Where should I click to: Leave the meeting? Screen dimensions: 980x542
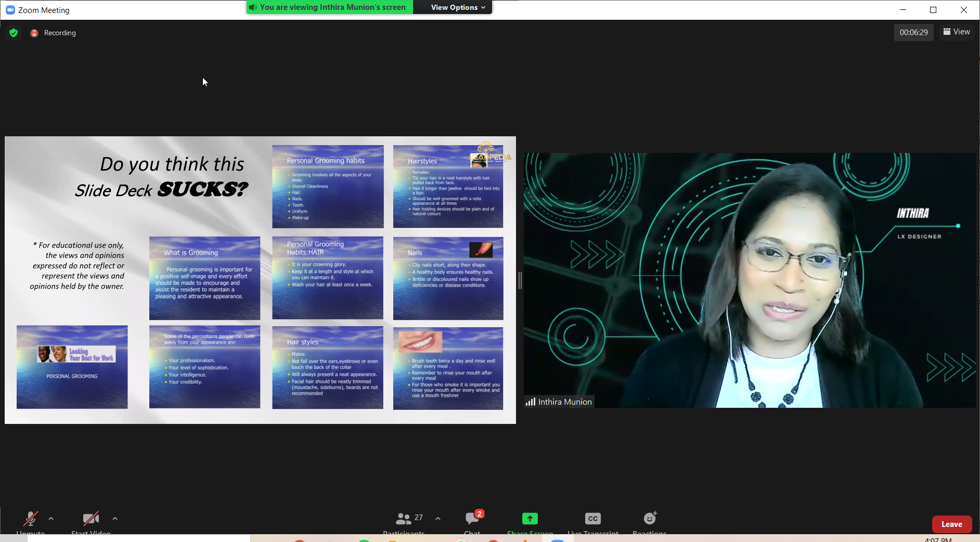[x=952, y=524]
